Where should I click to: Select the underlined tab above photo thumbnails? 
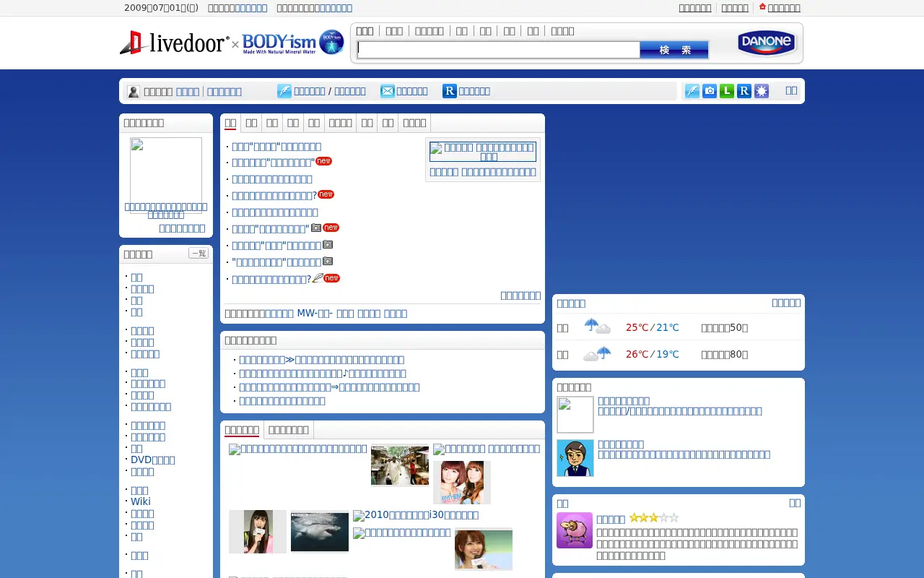(x=242, y=430)
